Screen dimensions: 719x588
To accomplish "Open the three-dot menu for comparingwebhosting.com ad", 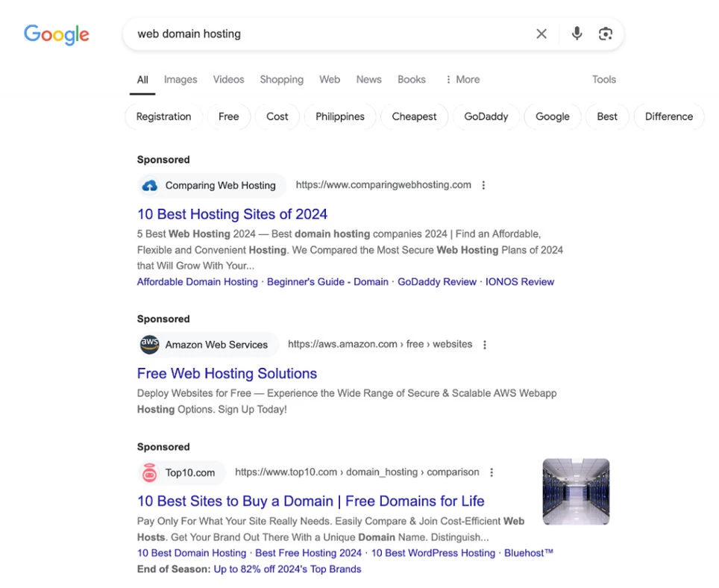I will coord(483,185).
